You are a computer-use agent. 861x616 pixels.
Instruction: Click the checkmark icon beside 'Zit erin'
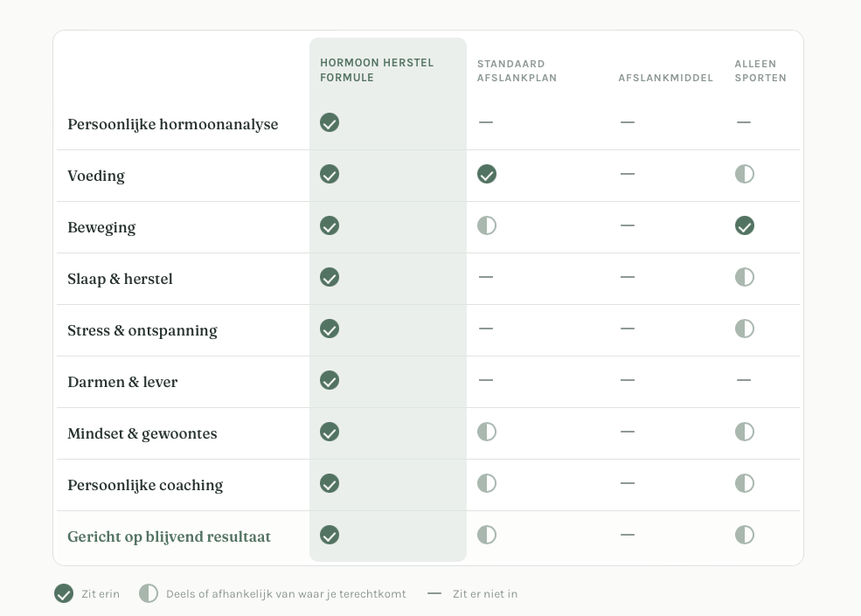(64, 593)
